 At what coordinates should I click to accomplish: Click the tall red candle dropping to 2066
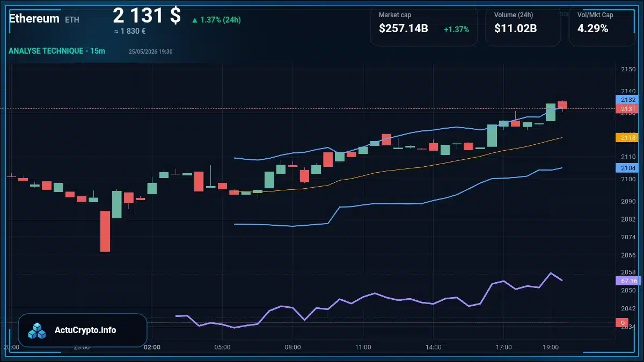[x=105, y=231]
